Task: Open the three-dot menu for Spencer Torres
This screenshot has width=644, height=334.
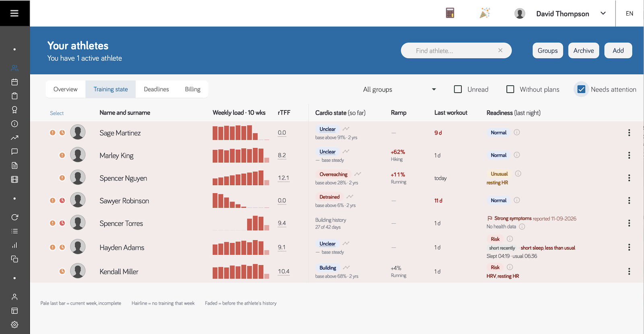Action: tap(629, 223)
